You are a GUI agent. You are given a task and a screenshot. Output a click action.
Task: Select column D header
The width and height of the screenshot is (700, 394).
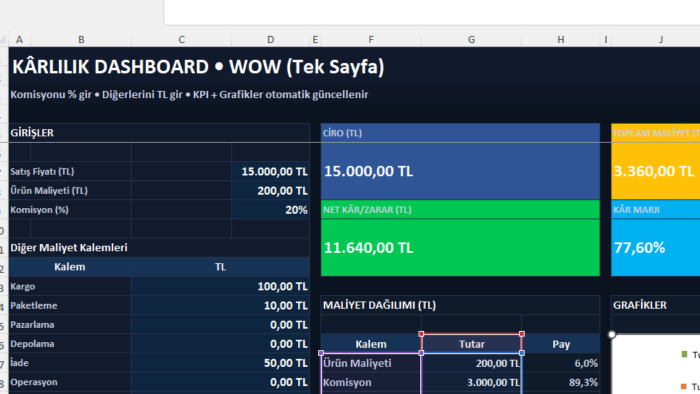271,40
